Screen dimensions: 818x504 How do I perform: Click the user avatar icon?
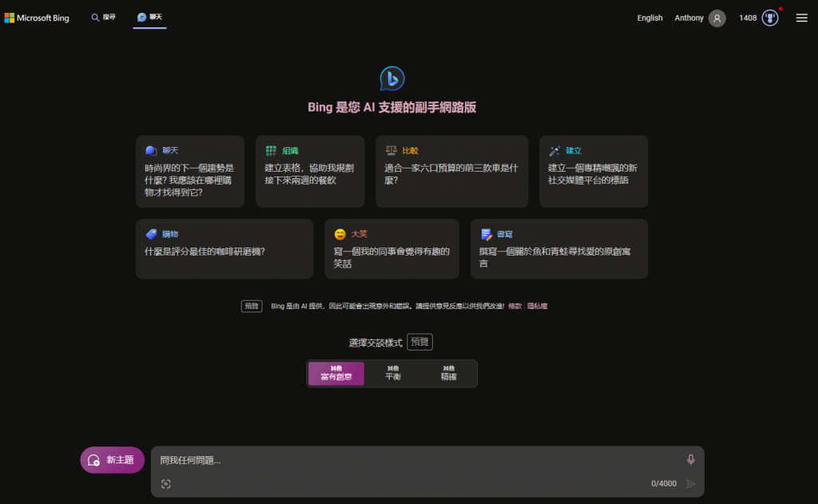[x=717, y=18]
